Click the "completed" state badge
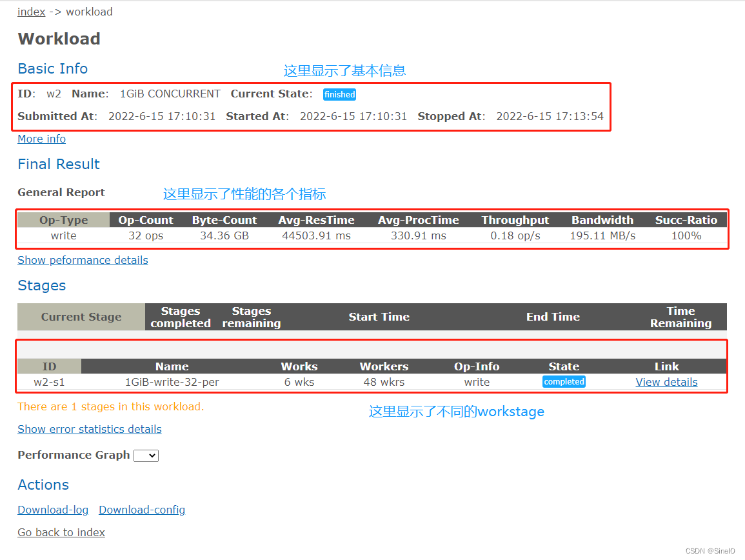This screenshot has height=560, width=745. [x=564, y=381]
